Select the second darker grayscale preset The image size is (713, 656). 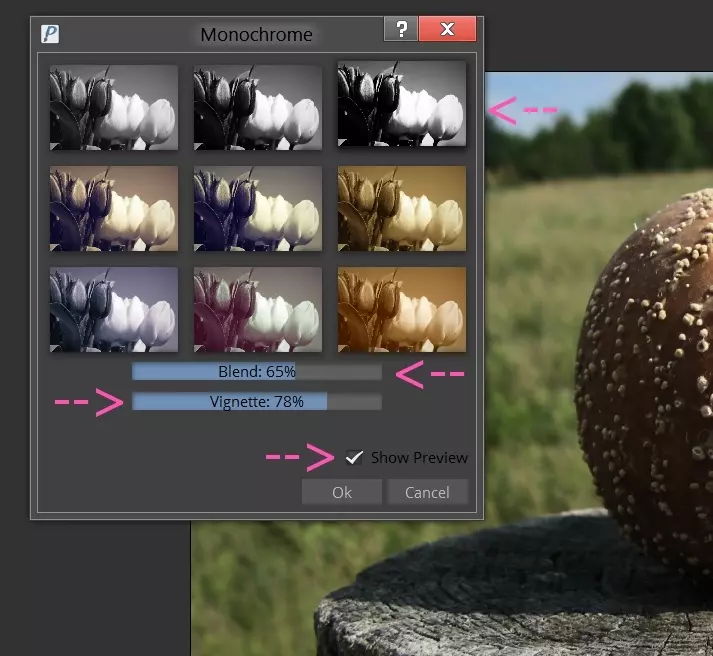258,107
